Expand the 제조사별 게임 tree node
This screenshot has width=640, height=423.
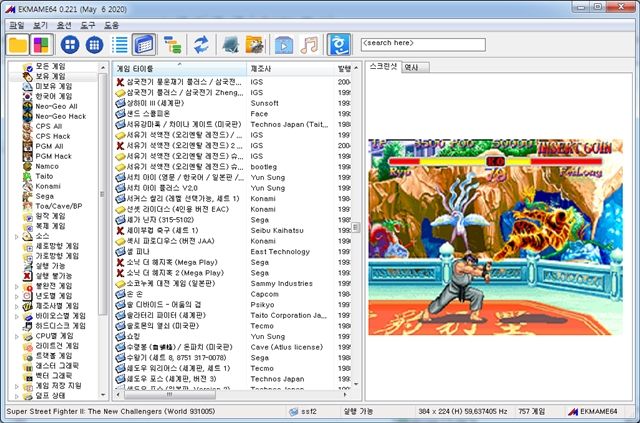(x=17, y=306)
